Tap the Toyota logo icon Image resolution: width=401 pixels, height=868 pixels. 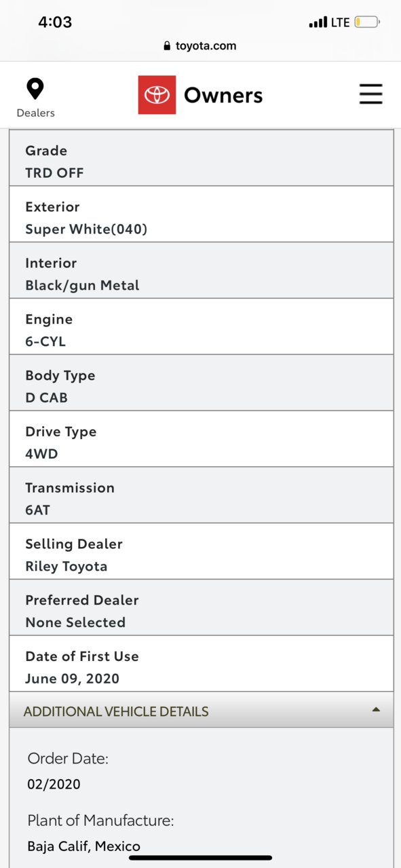(x=157, y=95)
